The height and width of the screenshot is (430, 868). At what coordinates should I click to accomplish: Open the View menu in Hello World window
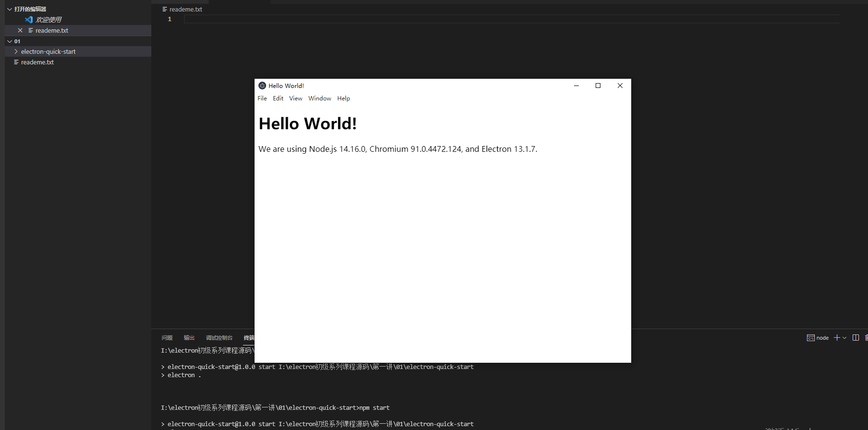point(295,98)
